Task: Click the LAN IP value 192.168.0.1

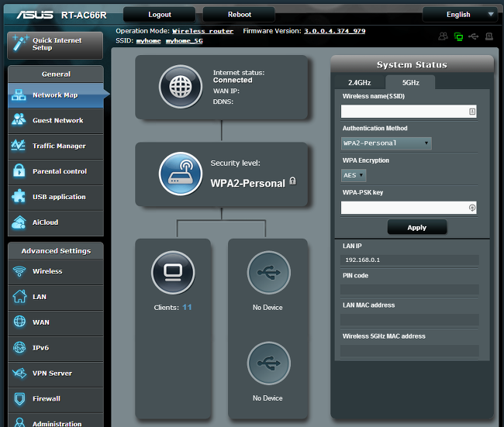Action: [x=363, y=260]
